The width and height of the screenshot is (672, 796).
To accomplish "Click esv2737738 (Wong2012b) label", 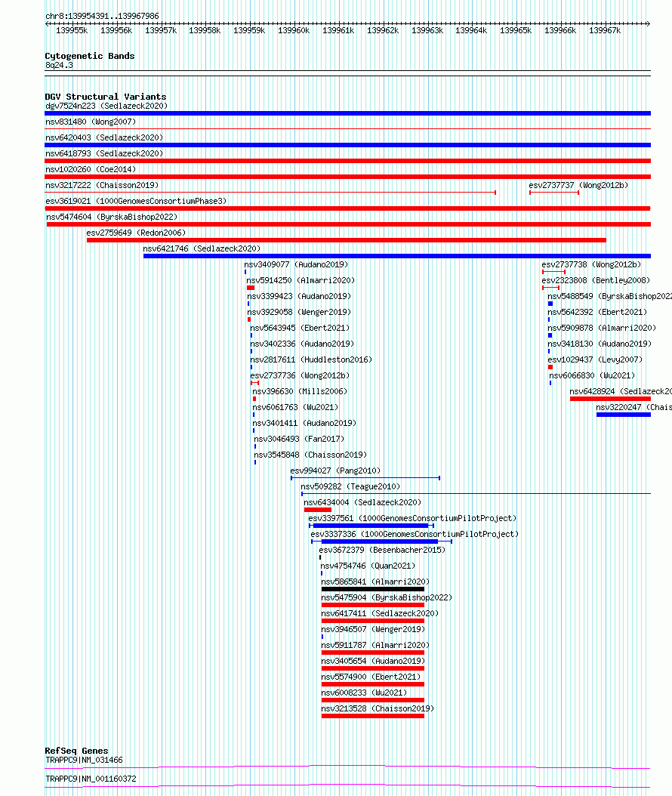I will (591, 264).
